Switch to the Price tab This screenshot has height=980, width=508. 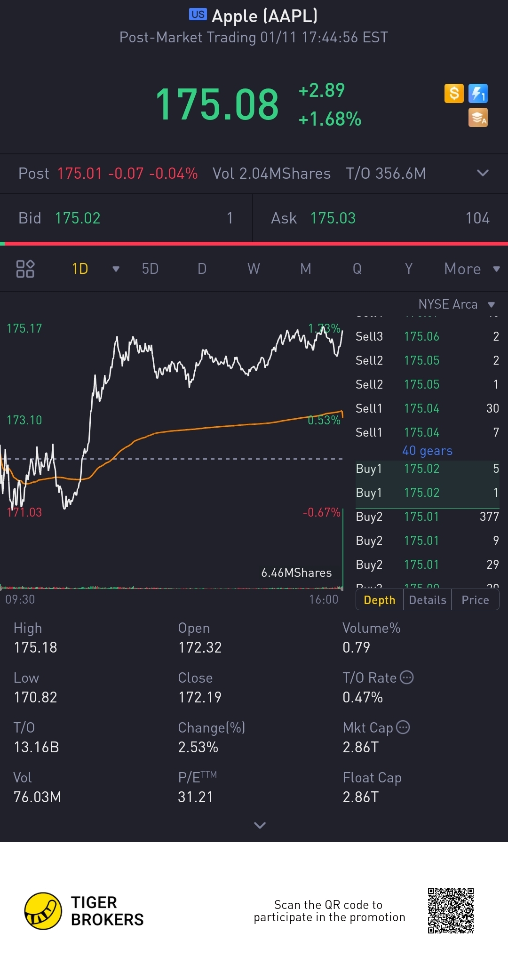pyautogui.click(x=475, y=600)
